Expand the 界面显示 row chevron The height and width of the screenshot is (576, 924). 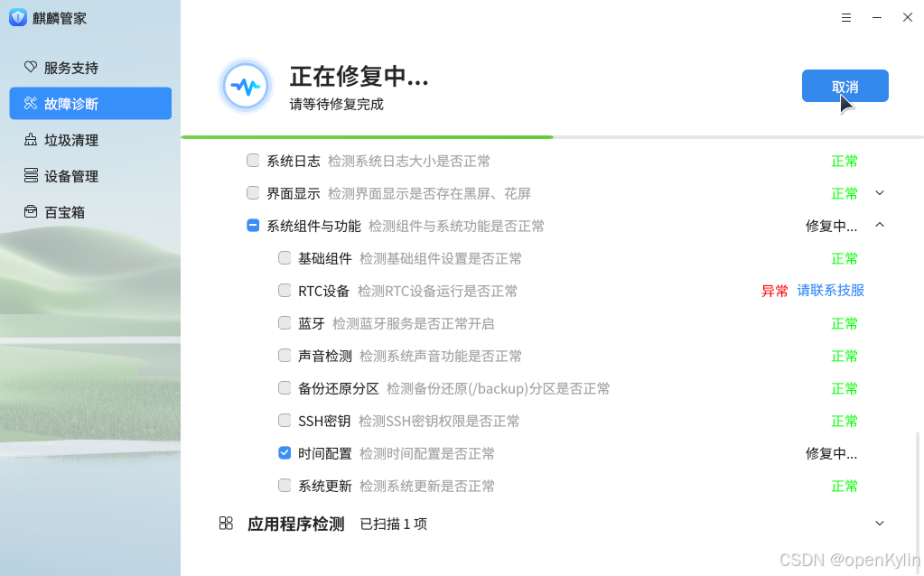click(x=880, y=192)
